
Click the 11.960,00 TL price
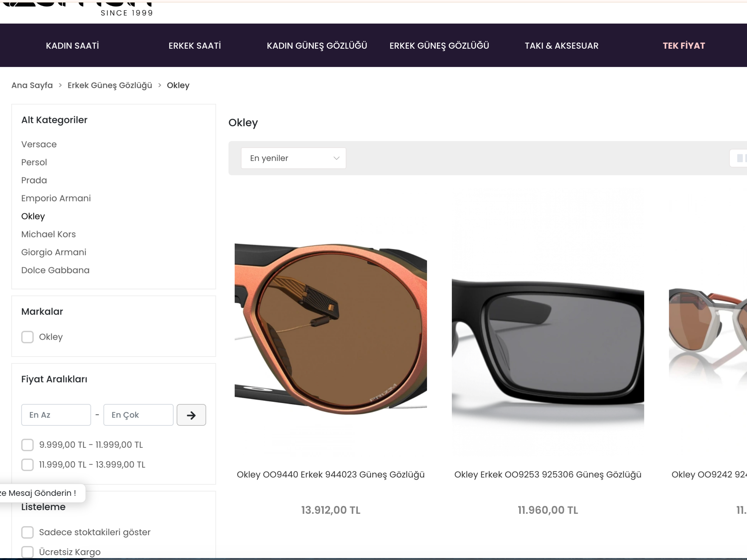click(548, 510)
